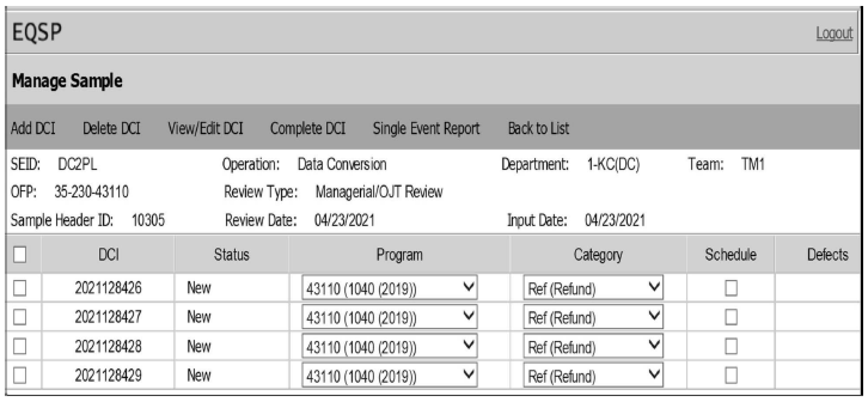Screen dimensions: 868x402
Task: Click the Status column header
Action: click(x=231, y=255)
